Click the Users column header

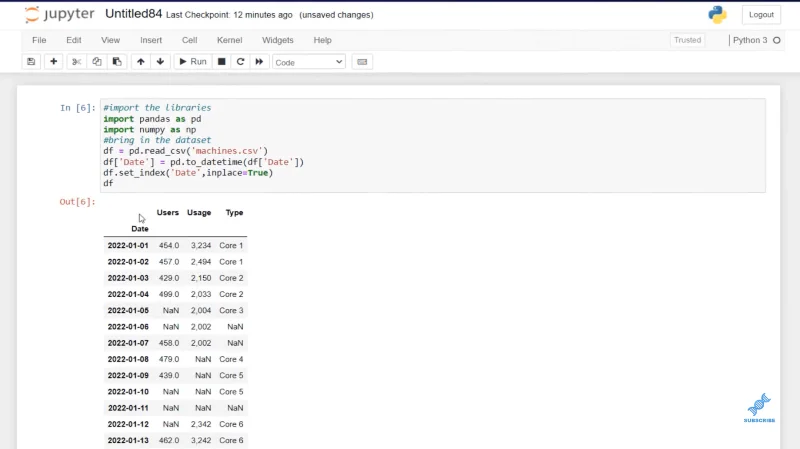[x=168, y=212]
